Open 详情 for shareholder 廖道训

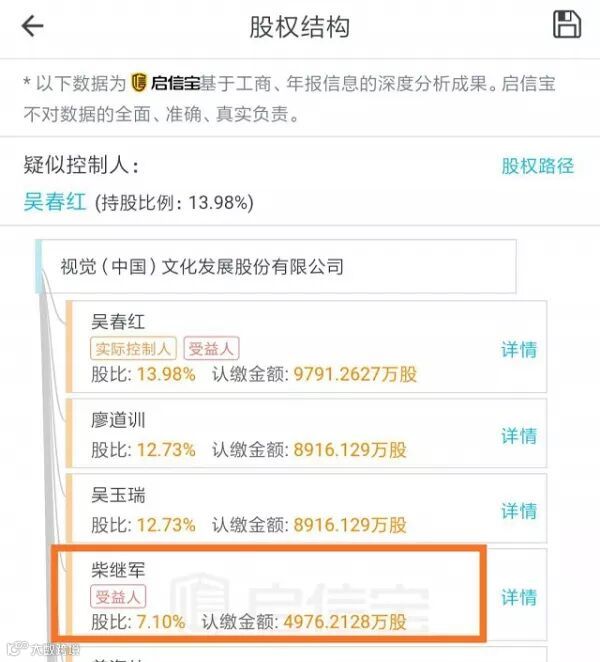coord(519,436)
